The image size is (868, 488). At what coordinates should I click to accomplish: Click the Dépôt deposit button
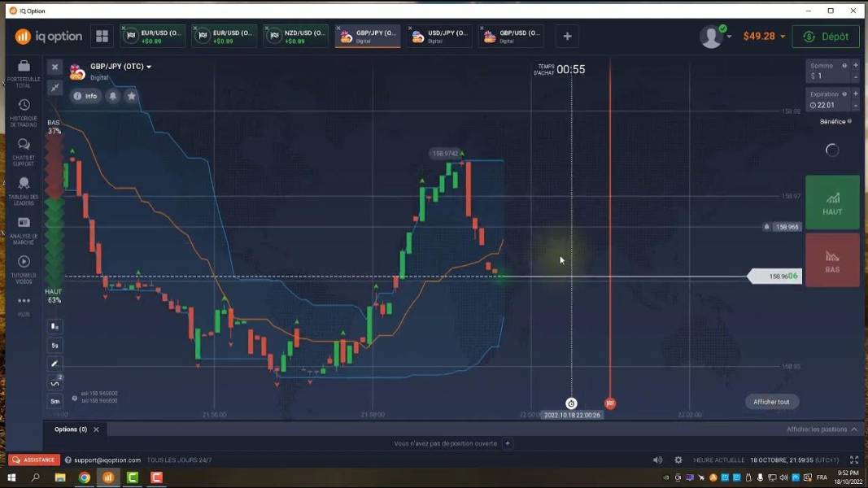826,37
